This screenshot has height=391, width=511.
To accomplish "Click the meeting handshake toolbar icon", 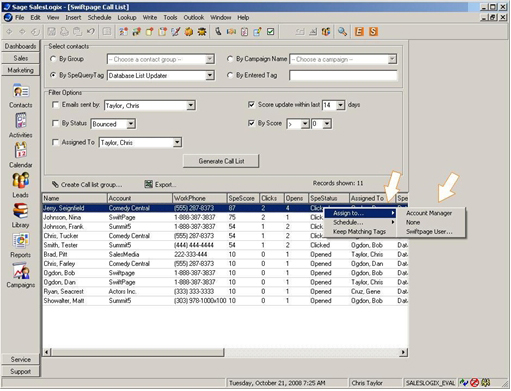I will coord(231,32).
